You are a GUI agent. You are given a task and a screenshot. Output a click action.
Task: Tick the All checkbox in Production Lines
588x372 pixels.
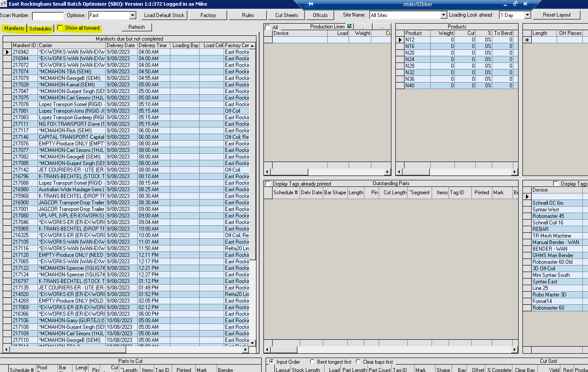coord(268,28)
